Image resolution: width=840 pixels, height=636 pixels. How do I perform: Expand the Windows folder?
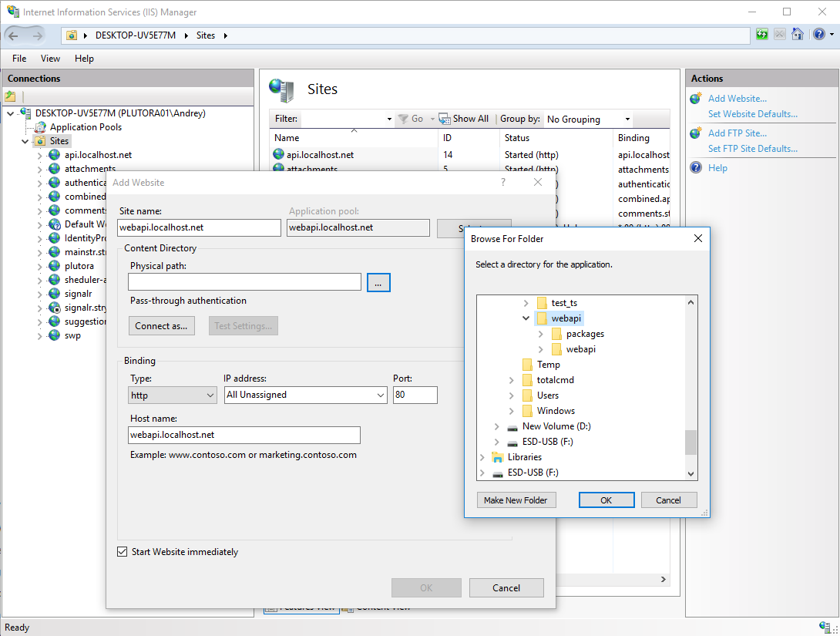point(511,411)
